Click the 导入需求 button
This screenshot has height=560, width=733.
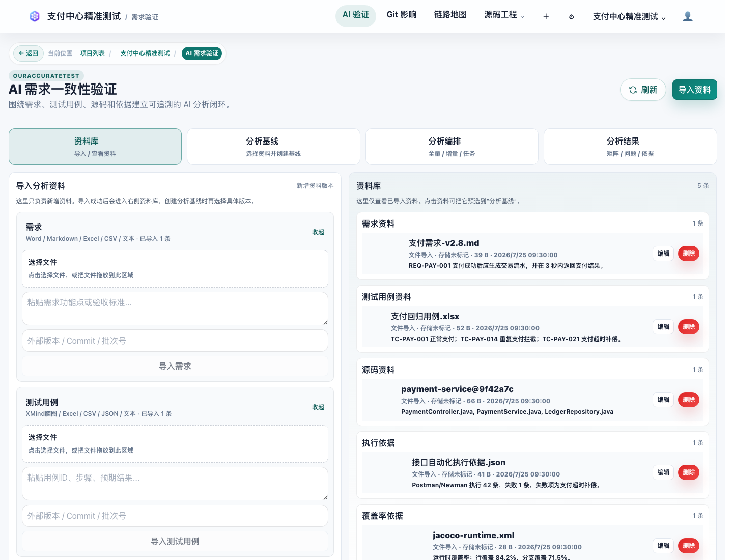(175, 366)
